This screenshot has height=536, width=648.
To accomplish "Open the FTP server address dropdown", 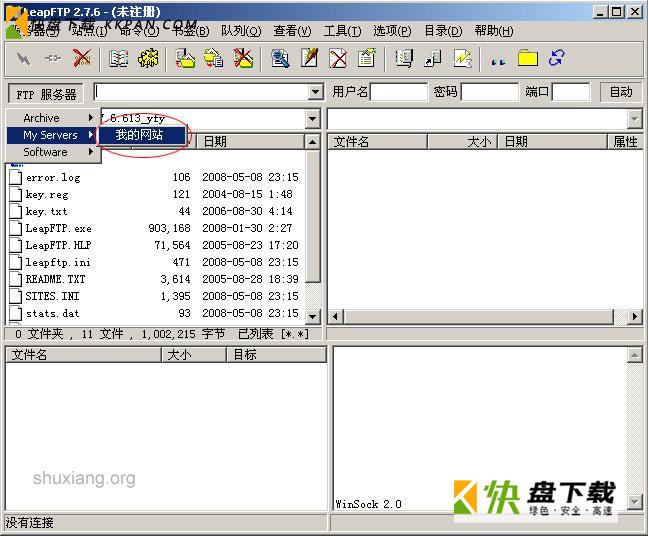I will 316,92.
